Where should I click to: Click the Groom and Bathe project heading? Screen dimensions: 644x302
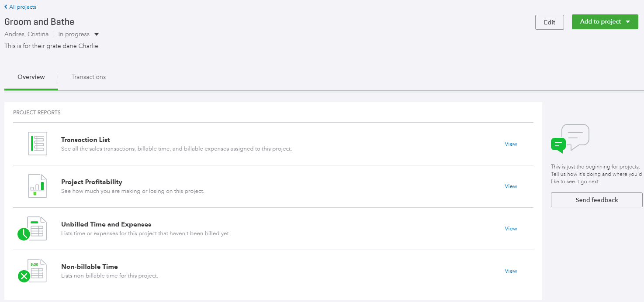coord(39,22)
